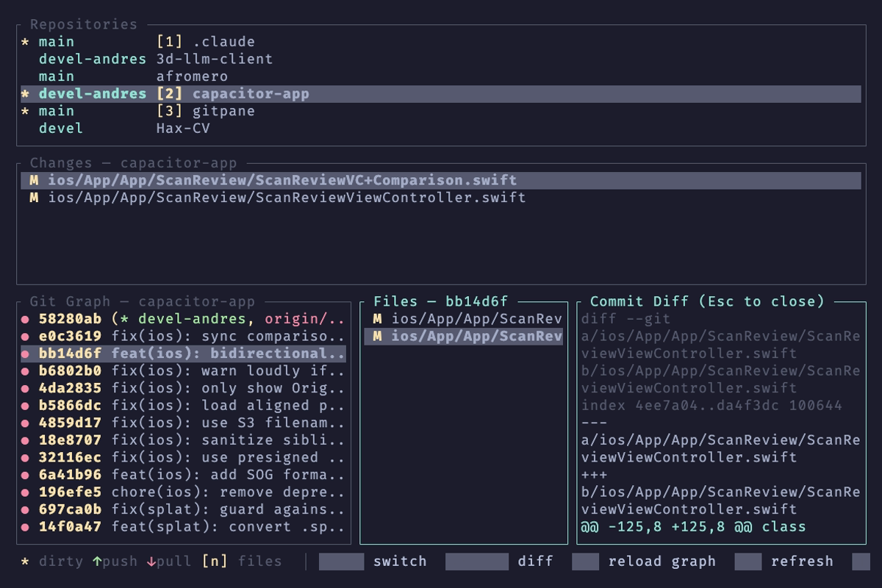The height and width of the screenshot is (588, 882).
Task: Click the graph dot for commit 14f0a47
Action: click(x=25, y=527)
